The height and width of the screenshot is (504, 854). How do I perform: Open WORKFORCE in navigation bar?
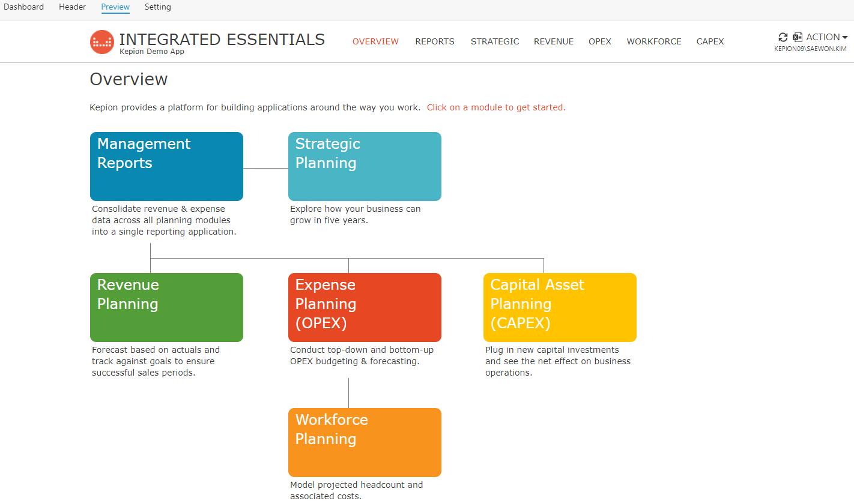point(654,41)
